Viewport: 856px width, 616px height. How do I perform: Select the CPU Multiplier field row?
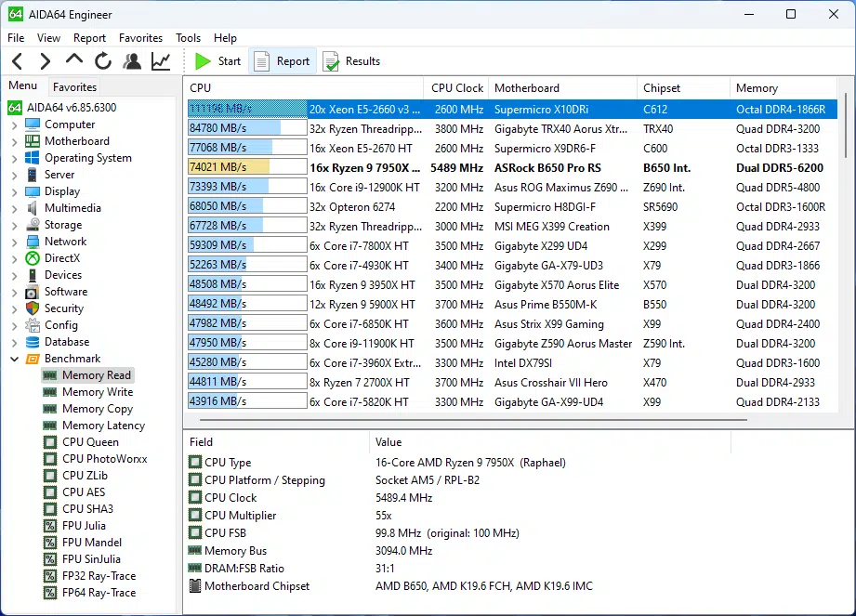[457, 515]
